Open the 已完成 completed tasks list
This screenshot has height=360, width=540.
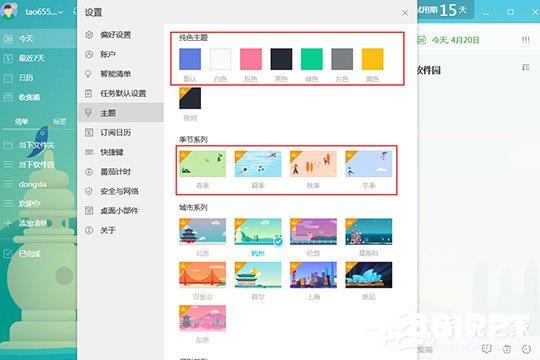(38, 254)
